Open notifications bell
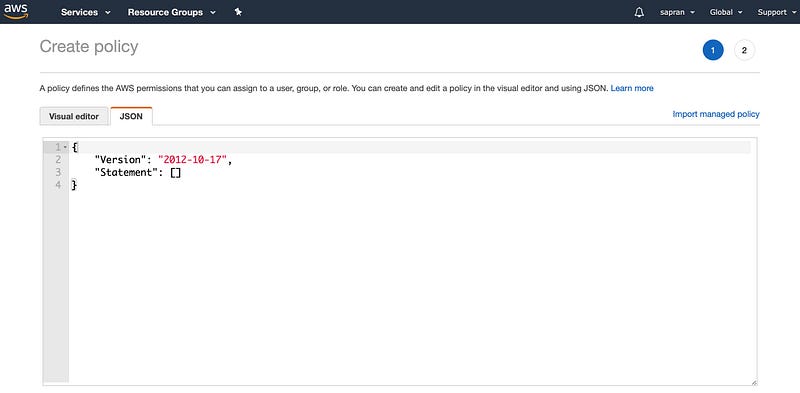 click(639, 12)
